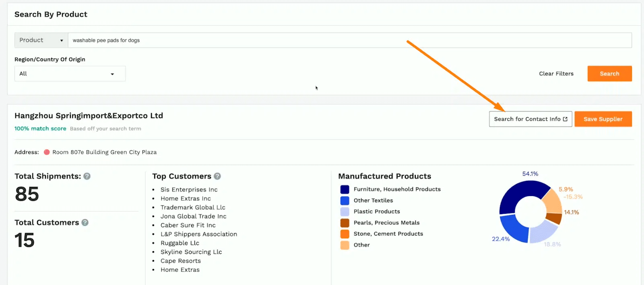This screenshot has height=285, width=644.
Task: Click the Other light-orange legend swatch
Action: pos(345,245)
